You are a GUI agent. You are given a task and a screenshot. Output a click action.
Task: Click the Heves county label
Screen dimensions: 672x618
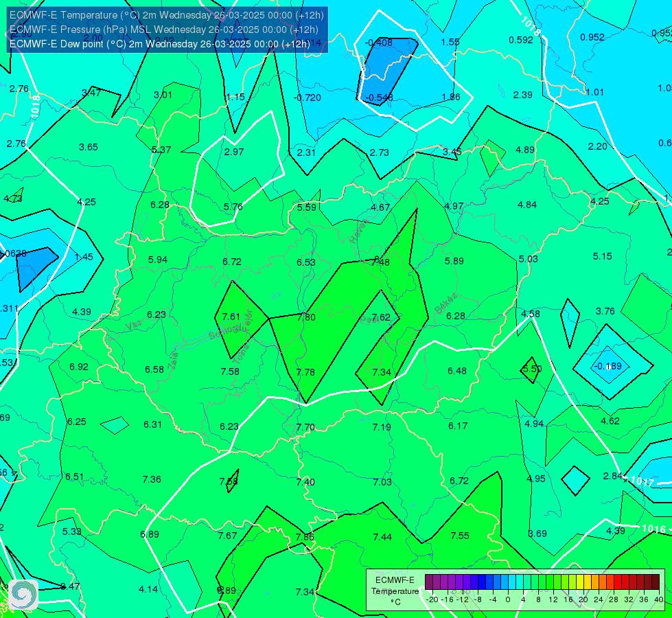pyautogui.click(x=359, y=231)
